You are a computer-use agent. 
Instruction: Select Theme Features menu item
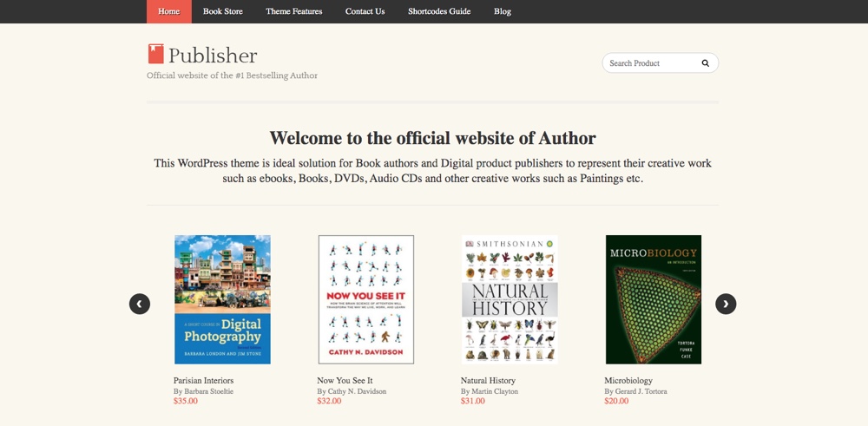coord(294,11)
